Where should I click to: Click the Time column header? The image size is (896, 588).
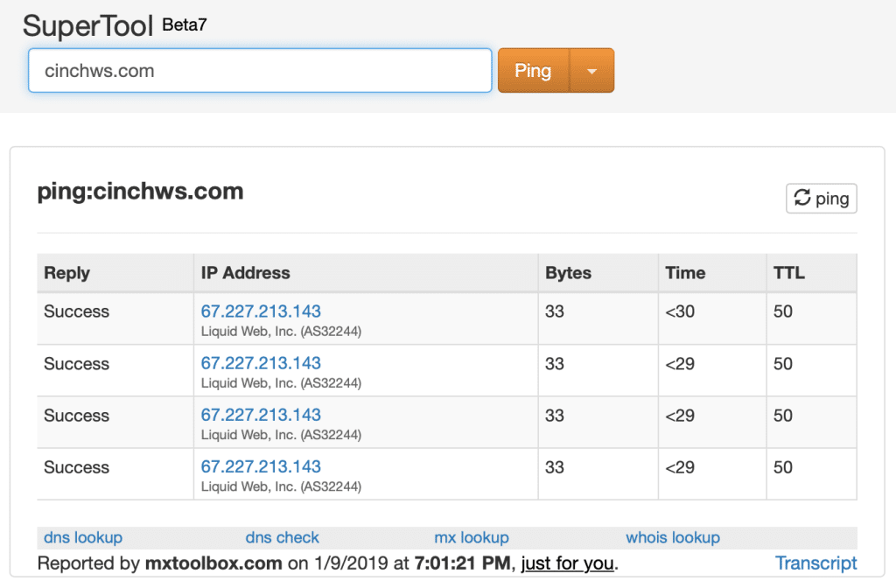(685, 273)
